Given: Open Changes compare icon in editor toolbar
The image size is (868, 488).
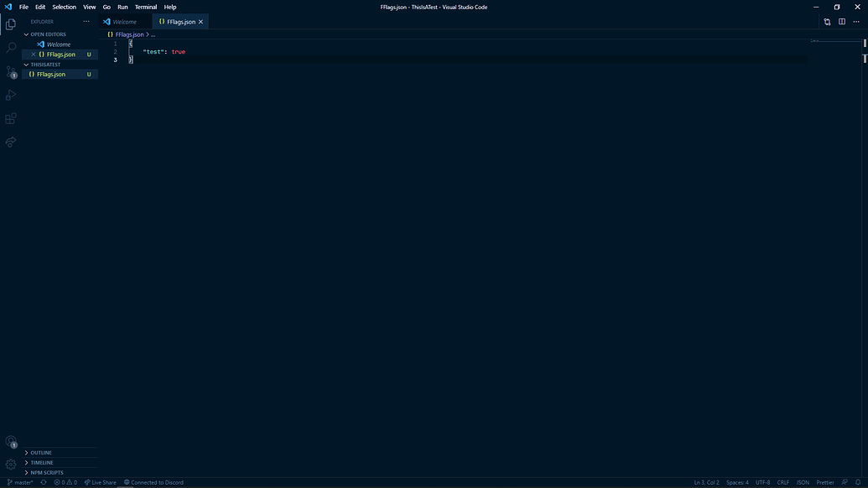Looking at the screenshot, I should point(827,22).
